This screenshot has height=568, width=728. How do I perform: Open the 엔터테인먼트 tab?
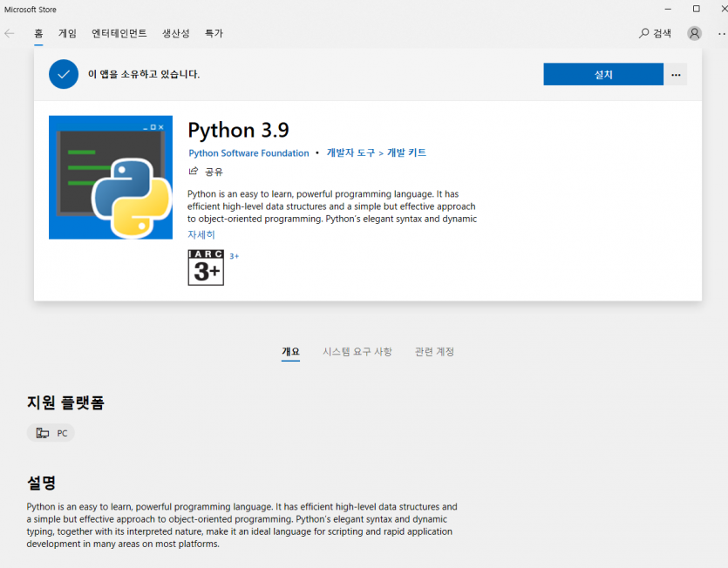119,33
